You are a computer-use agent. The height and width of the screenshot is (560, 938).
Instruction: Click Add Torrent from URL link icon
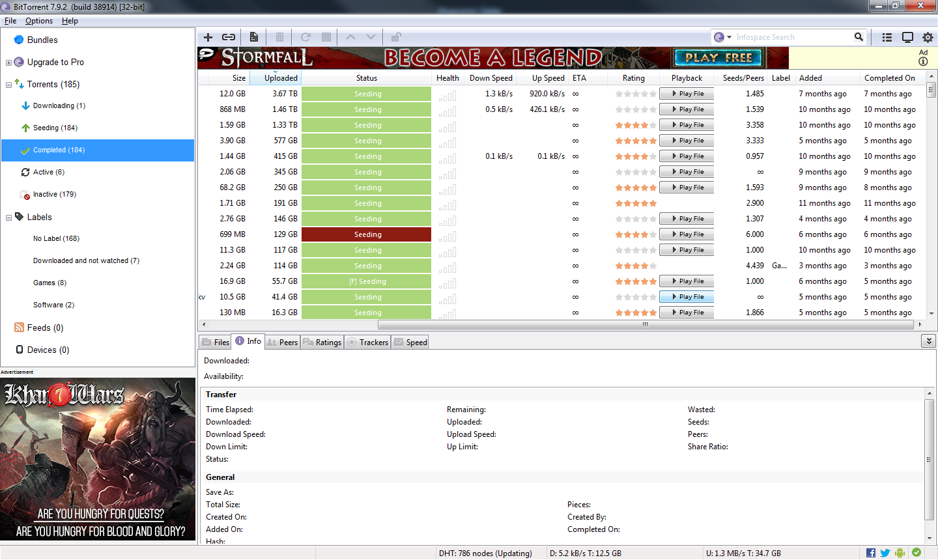click(x=229, y=37)
